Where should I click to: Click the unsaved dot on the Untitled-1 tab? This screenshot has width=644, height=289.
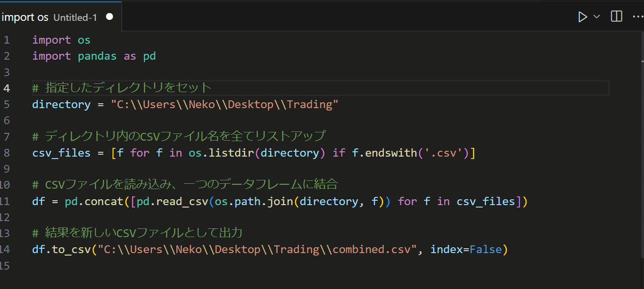[x=109, y=17]
